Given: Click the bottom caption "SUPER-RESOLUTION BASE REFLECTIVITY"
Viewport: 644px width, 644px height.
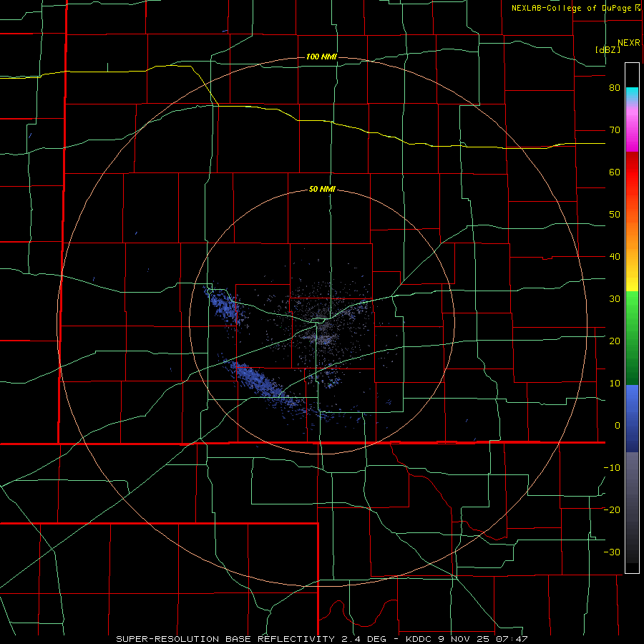Looking at the screenshot, I should click(x=225, y=639).
